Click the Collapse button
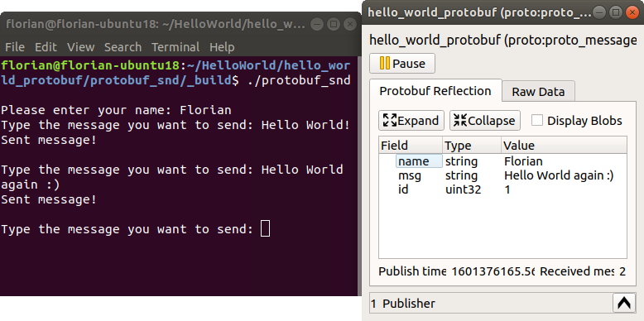Screen dimensions: 644x321 pos(484,121)
